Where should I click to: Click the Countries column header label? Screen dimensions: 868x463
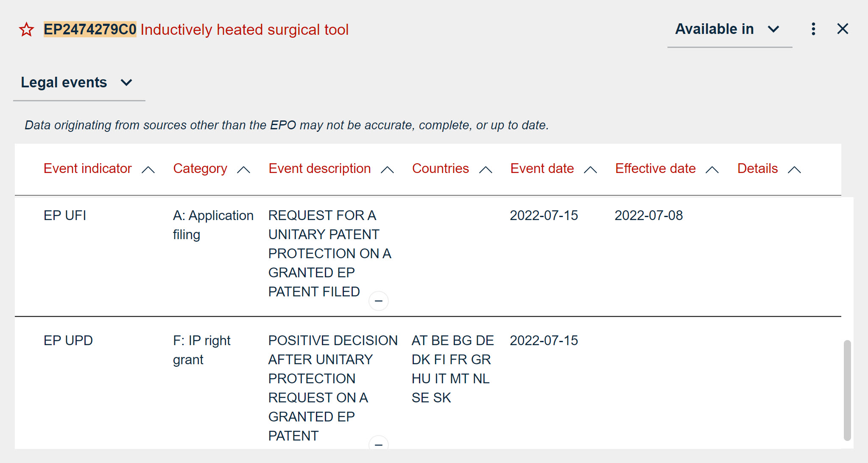[x=440, y=169]
